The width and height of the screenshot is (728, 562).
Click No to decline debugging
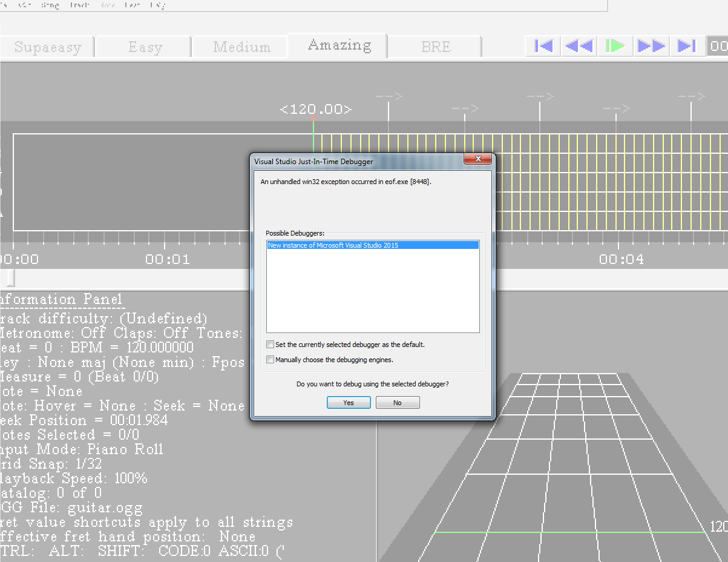[x=398, y=403]
